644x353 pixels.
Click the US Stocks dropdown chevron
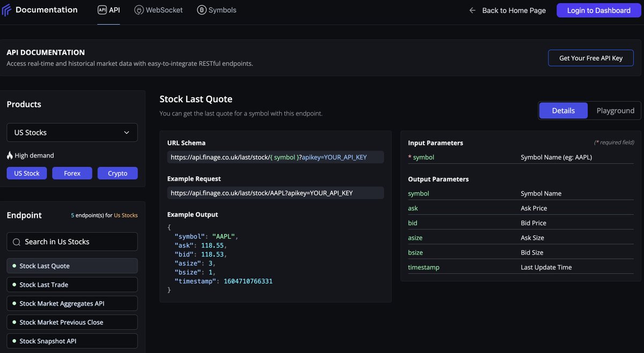coord(127,133)
